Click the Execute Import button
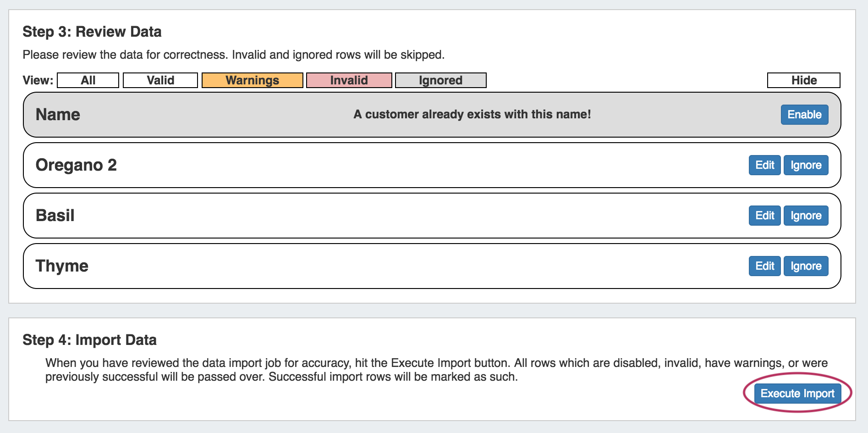Viewport: 868px width, 433px height. pyautogui.click(x=797, y=394)
